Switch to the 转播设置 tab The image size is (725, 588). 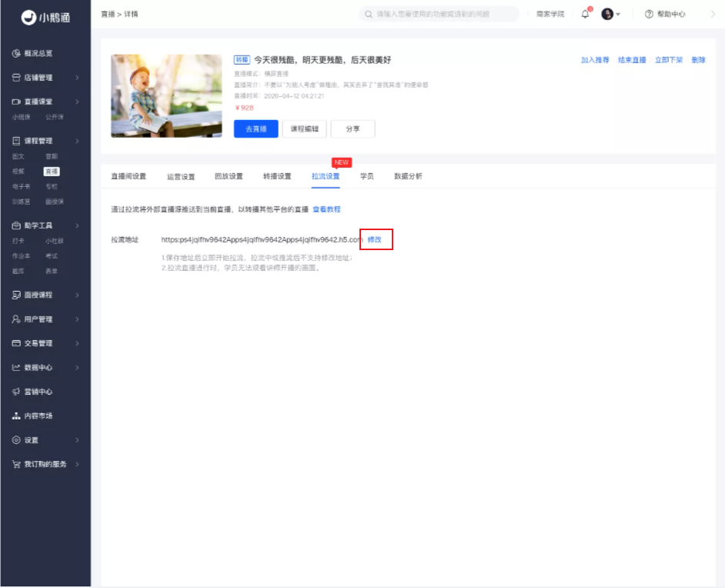pos(277,176)
